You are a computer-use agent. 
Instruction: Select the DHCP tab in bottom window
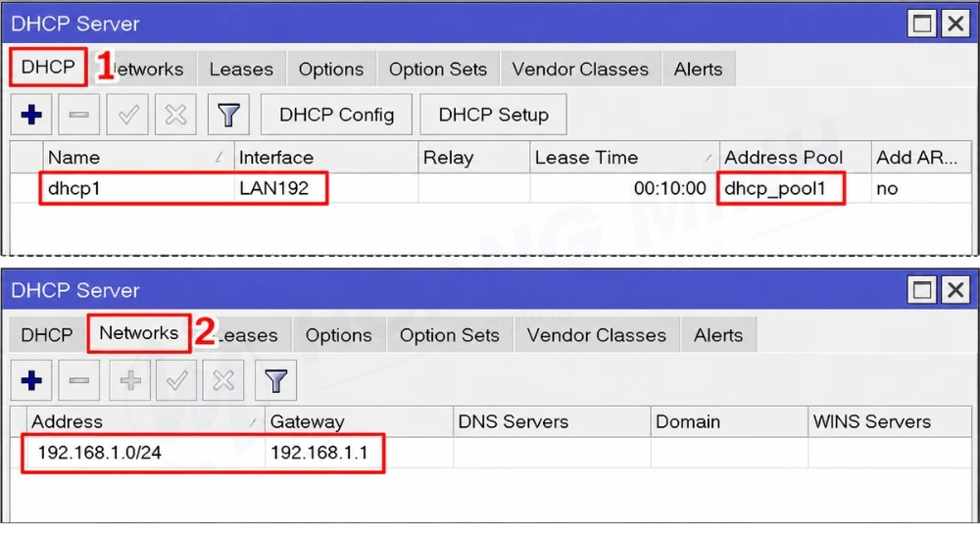[47, 335]
